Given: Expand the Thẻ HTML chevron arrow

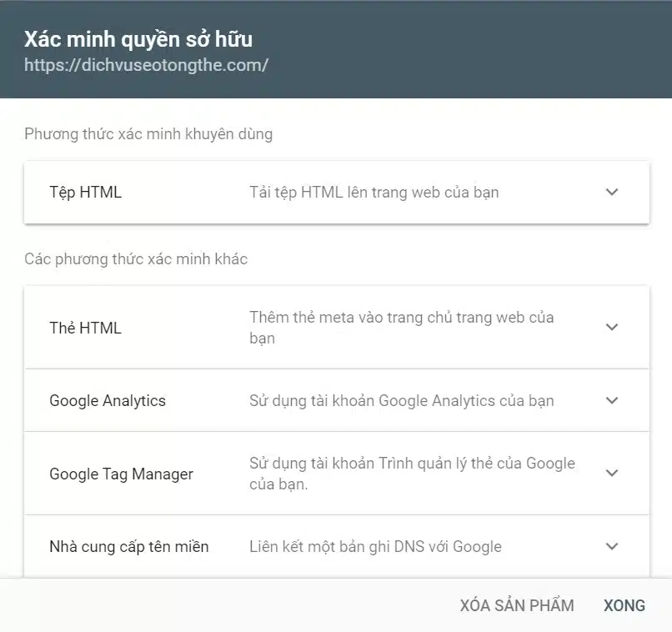Looking at the screenshot, I should [x=612, y=327].
